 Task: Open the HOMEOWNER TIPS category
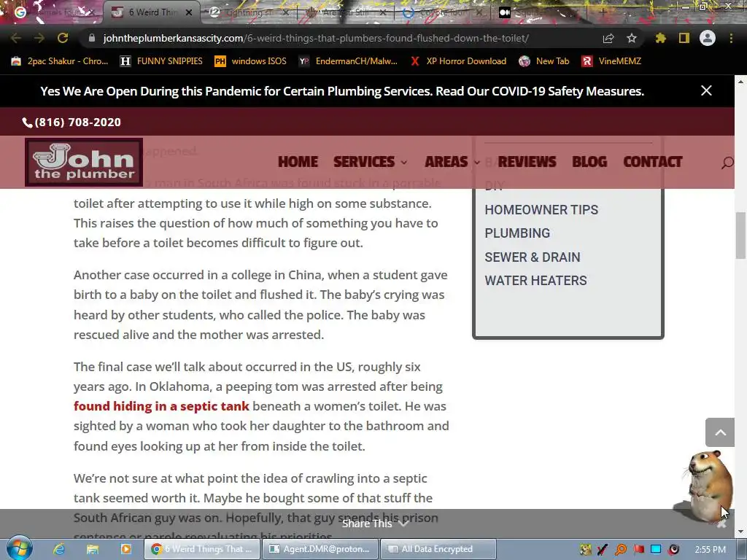[541, 209]
